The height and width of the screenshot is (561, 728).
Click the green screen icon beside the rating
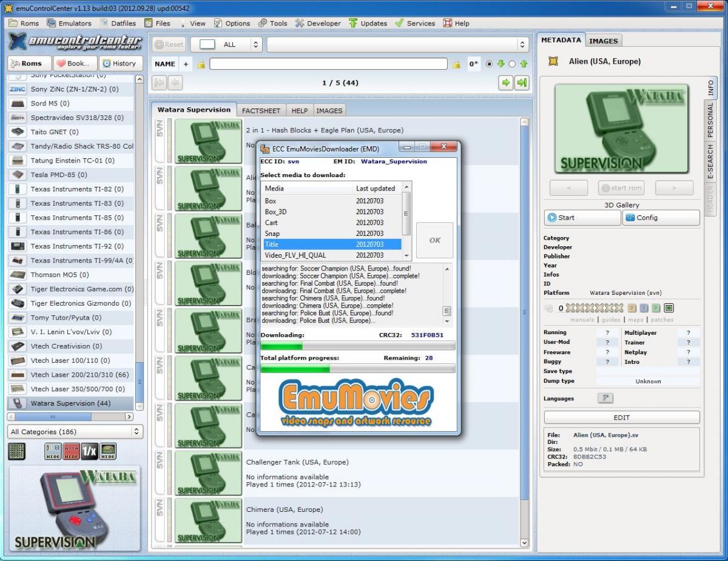coord(669,308)
